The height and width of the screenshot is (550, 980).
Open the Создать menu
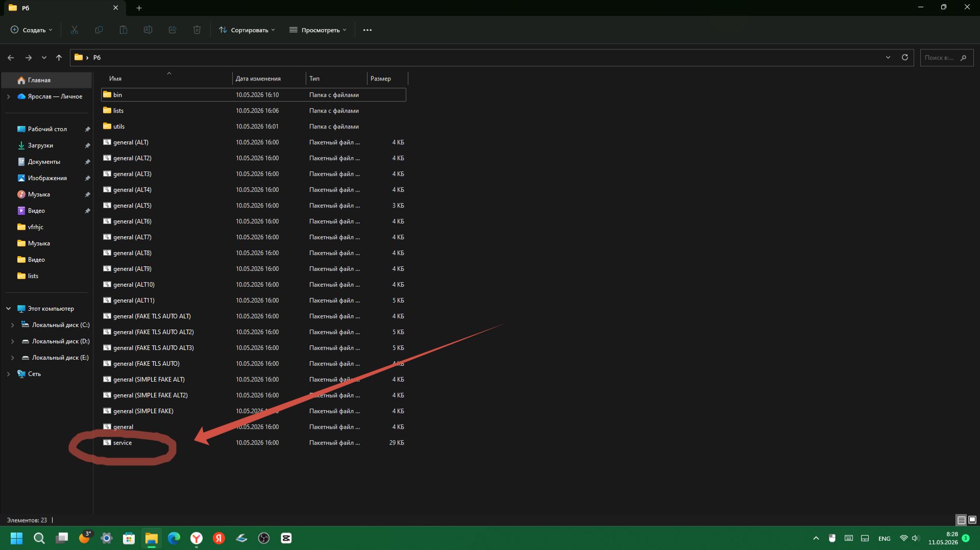(x=31, y=30)
